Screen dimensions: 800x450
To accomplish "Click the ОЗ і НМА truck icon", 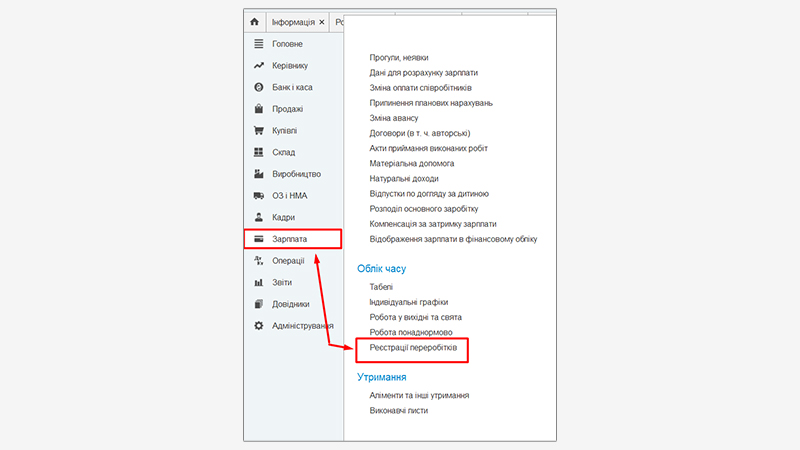I will tap(258, 195).
